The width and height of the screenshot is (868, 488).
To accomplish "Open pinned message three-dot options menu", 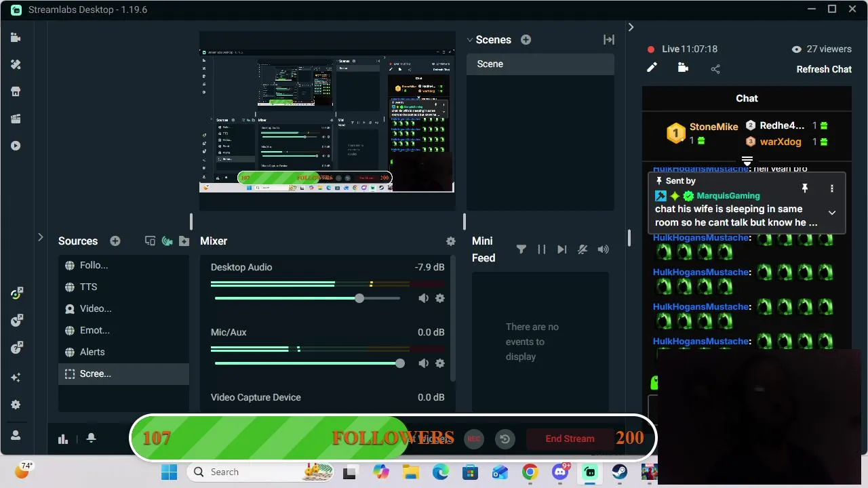I will click(x=832, y=188).
